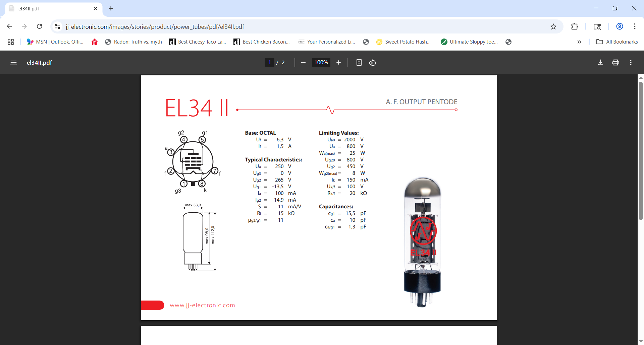This screenshot has height=345, width=644.
Task: Click the vertical scrollbar thumb
Action: (x=641, y=151)
